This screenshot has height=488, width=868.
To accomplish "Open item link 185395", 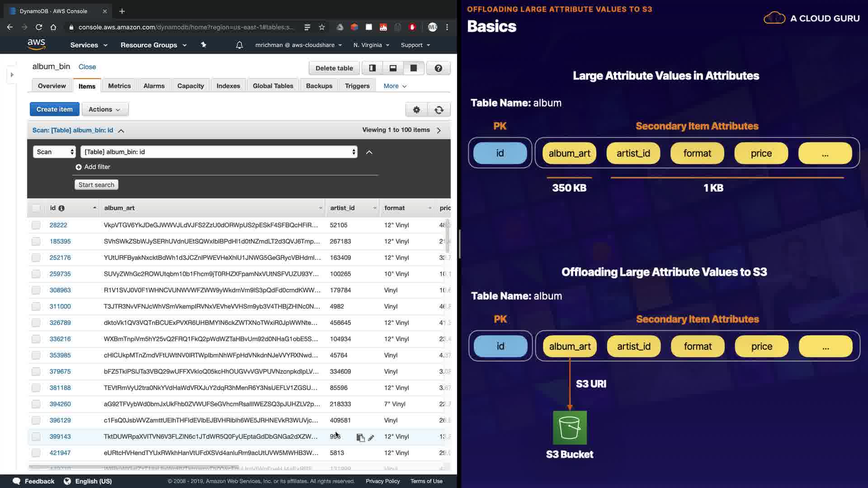I will pyautogui.click(x=60, y=241).
